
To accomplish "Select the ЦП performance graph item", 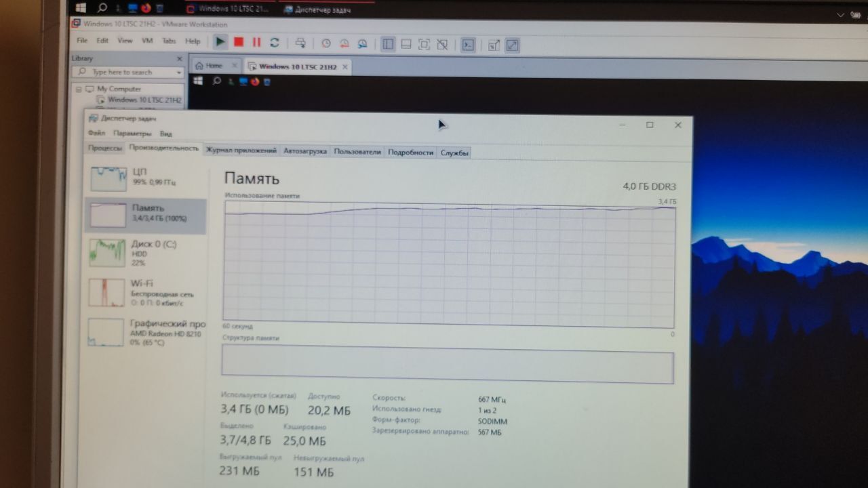I will pyautogui.click(x=145, y=178).
